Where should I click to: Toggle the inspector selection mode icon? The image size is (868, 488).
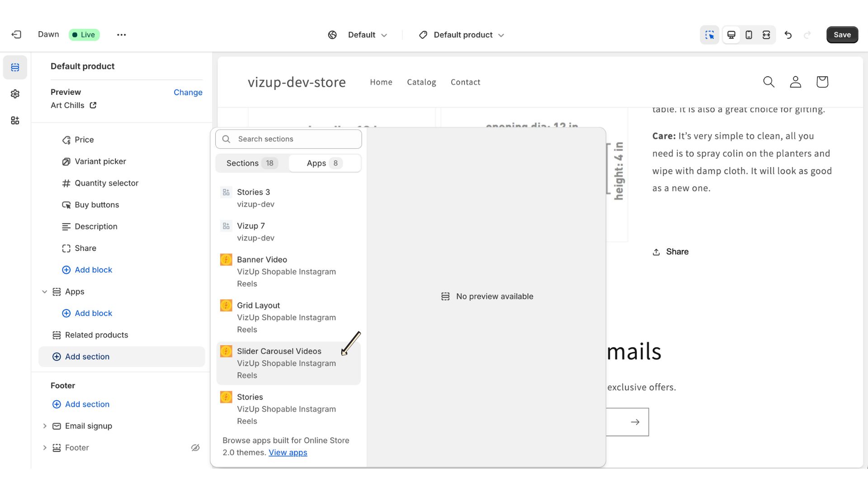[x=709, y=35]
